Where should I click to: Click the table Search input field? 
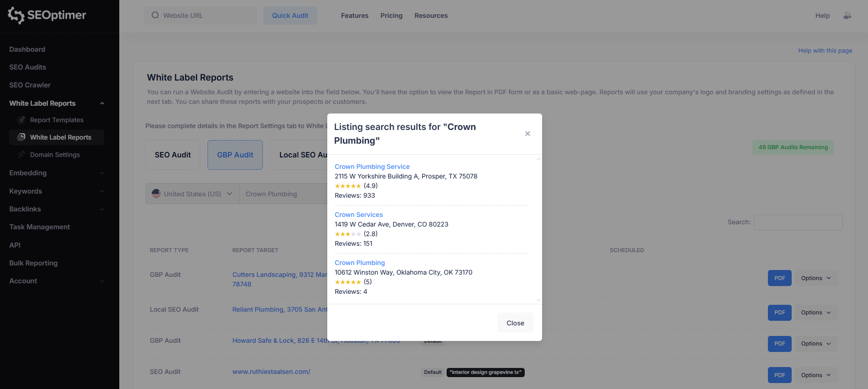coord(798,222)
